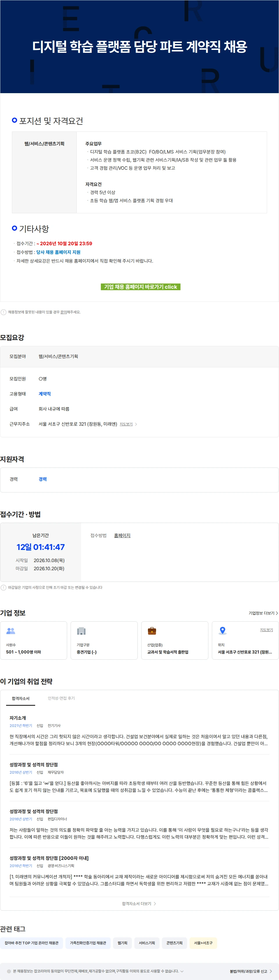Viewport: 279px width, 980px height.
Task: Expand the footer copyright notice dropdown arrow
Action: [x=182, y=971]
